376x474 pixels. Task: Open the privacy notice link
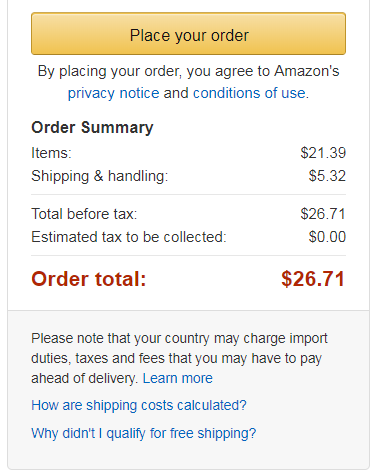(x=114, y=93)
